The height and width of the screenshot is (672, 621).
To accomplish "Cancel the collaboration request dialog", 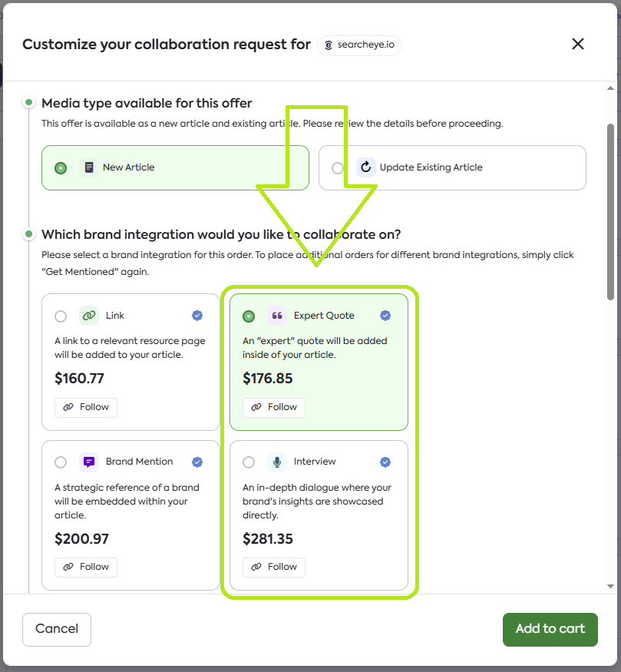I will click(57, 629).
